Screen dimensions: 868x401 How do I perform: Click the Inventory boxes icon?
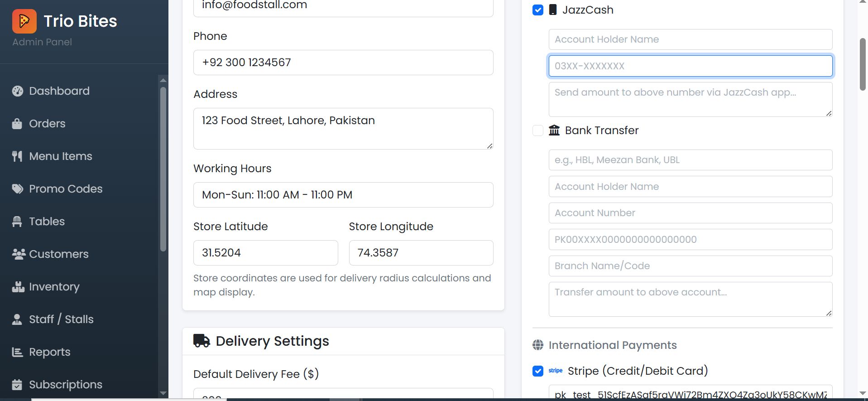coord(18,287)
